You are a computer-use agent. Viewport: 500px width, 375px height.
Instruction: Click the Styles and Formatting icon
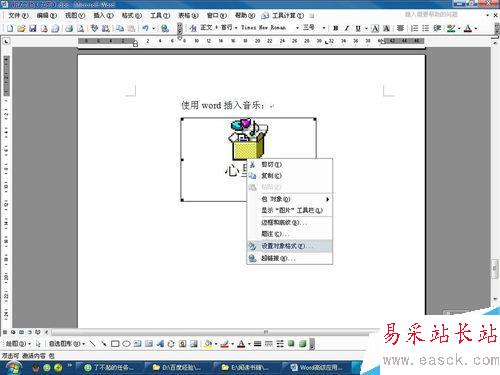click(193, 28)
